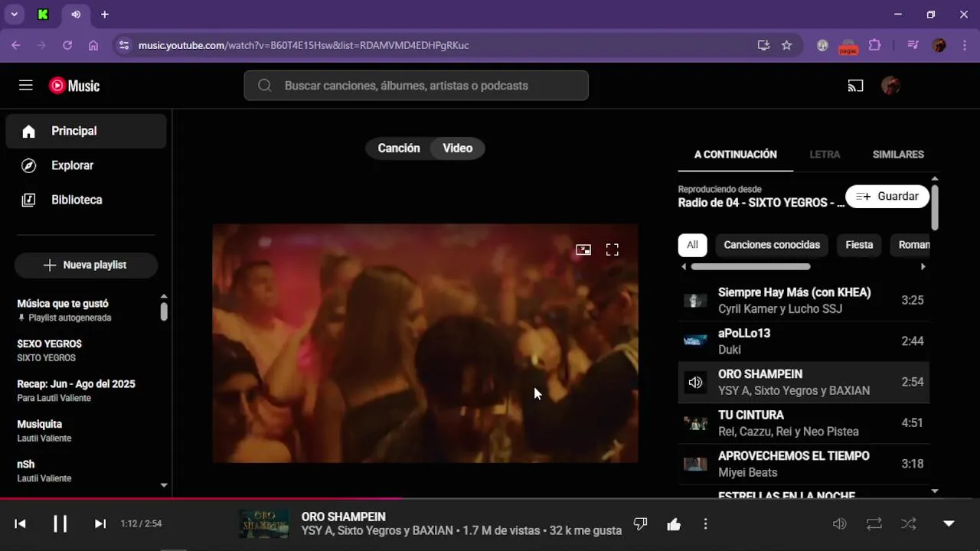Screen dimensions: 980x551
Task: Select ORO SHAMPEIN in the queue
Action: [x=804, y=382]
